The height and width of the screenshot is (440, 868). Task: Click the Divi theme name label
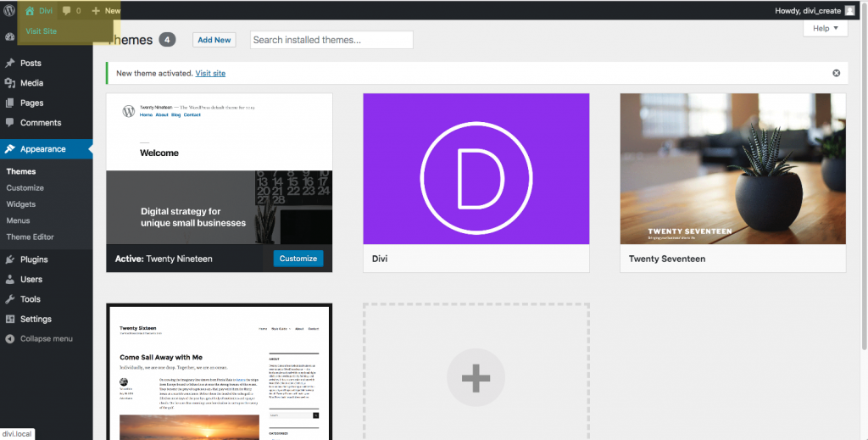pos(380,259)
